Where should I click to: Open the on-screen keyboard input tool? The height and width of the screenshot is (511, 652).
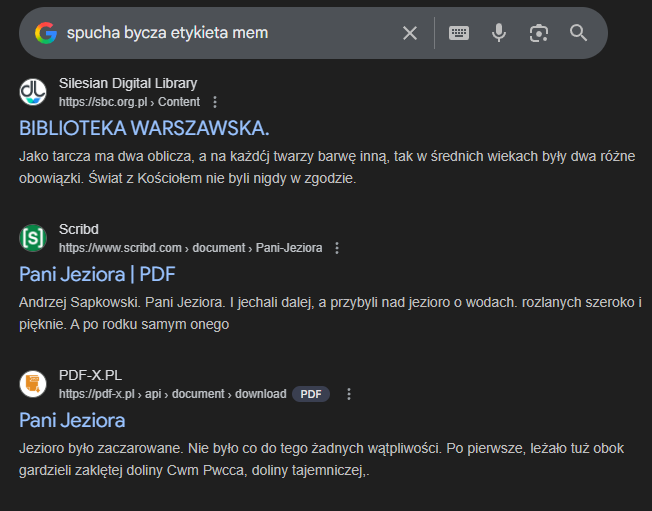(459, 33)
